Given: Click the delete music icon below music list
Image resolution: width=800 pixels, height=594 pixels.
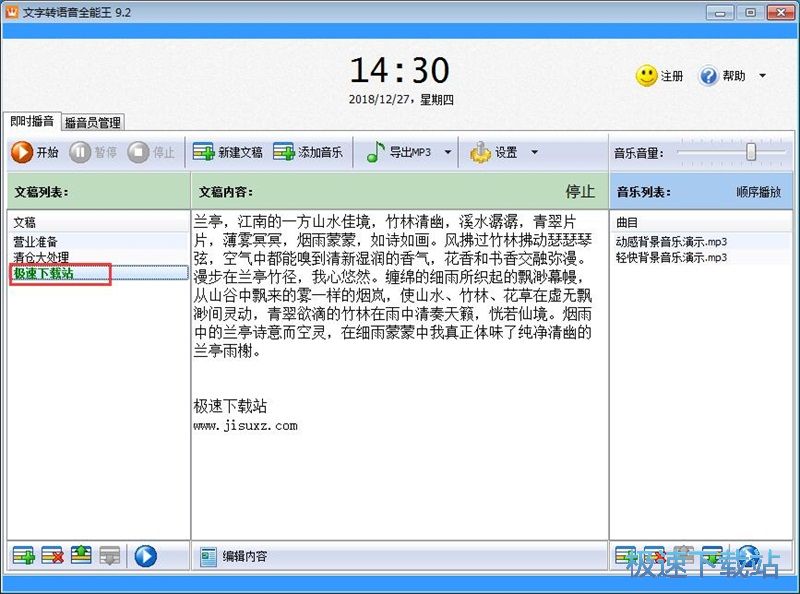Looking at the screenshot, I should tap(654, 556).
